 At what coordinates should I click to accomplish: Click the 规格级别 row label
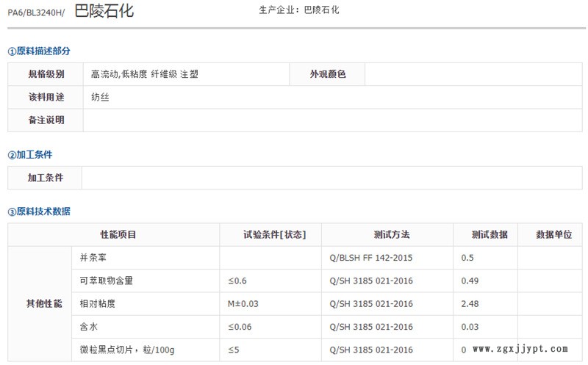46,74
